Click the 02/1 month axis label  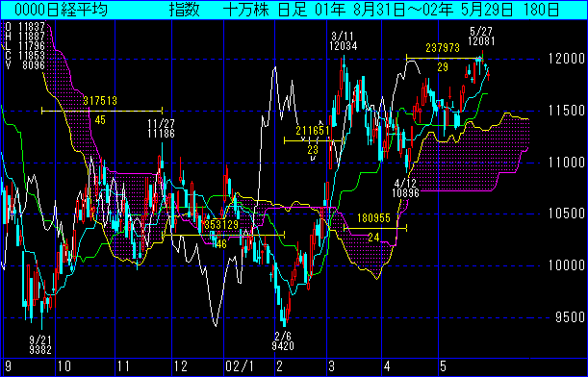pyautogui.click(x=240, y=365)
